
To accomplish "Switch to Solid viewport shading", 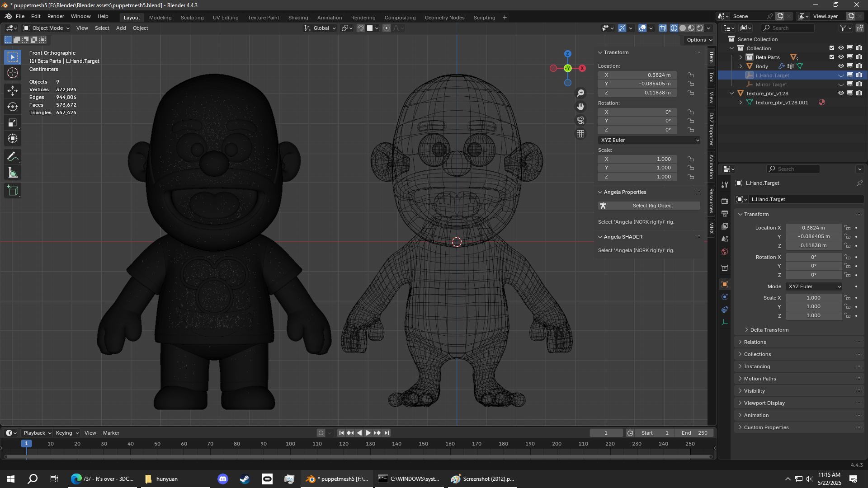I will click(683, 28).
